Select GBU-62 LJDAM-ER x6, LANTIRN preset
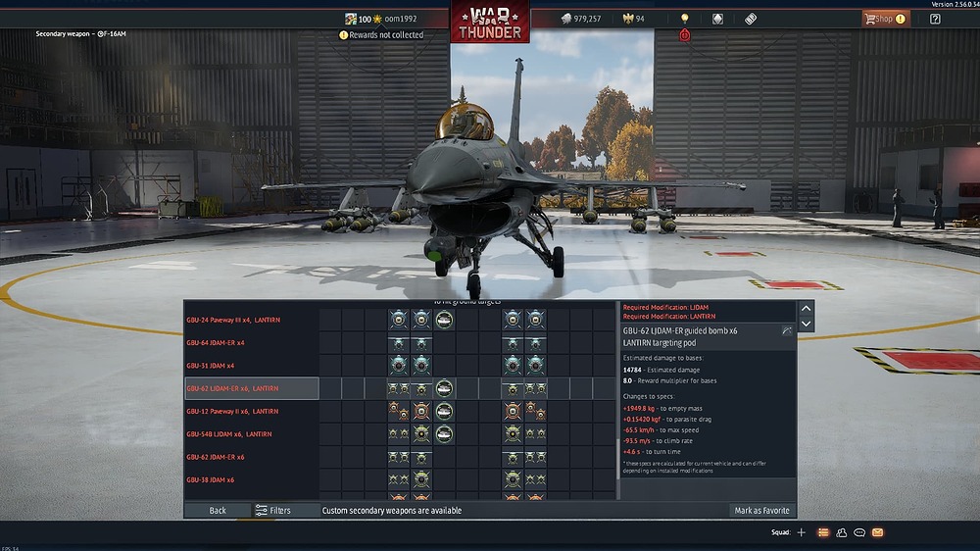This screenshot has width=980, height=551. pyautogui.click(x=252, y=388)
